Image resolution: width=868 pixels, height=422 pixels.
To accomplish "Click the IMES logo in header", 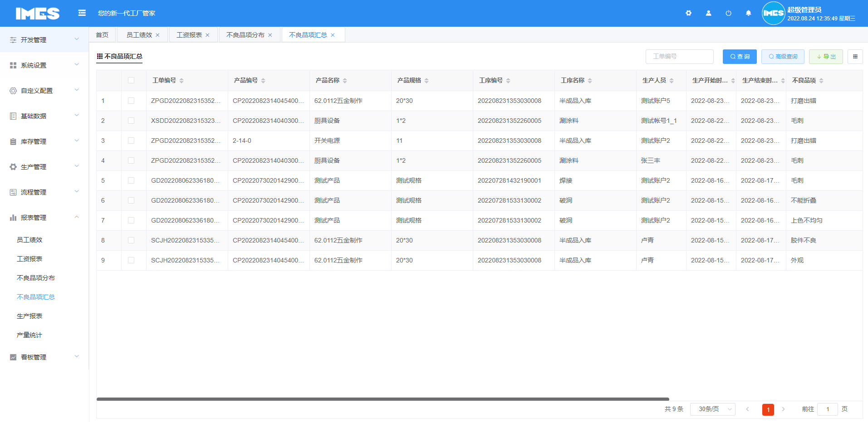I will click(x=38, y=14).
